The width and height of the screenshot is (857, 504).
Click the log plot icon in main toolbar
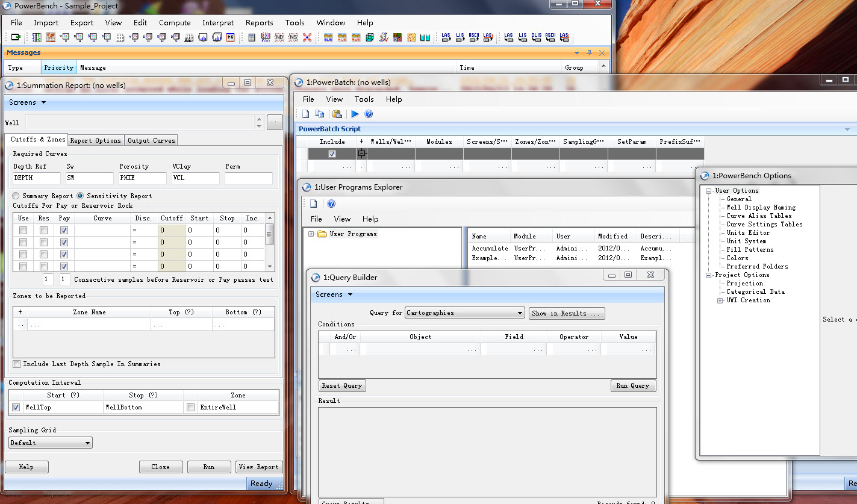tap(37, 37)
